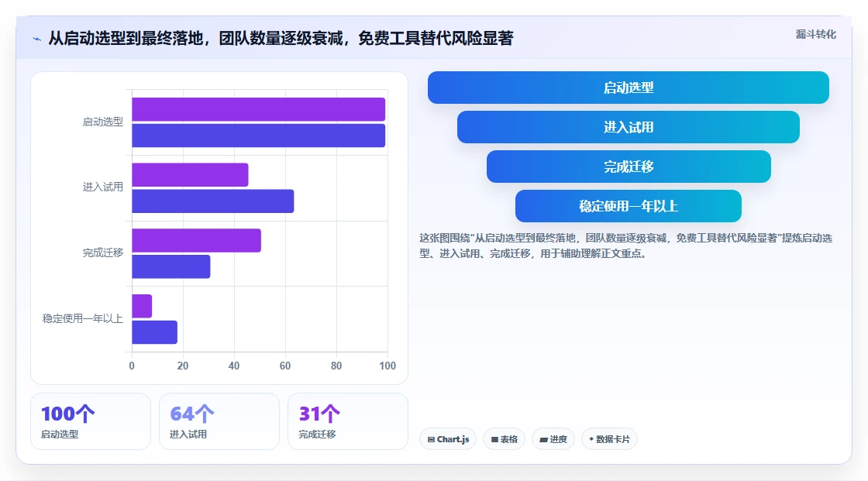
Task: Click the x-axis value 0
Action: 132,366
